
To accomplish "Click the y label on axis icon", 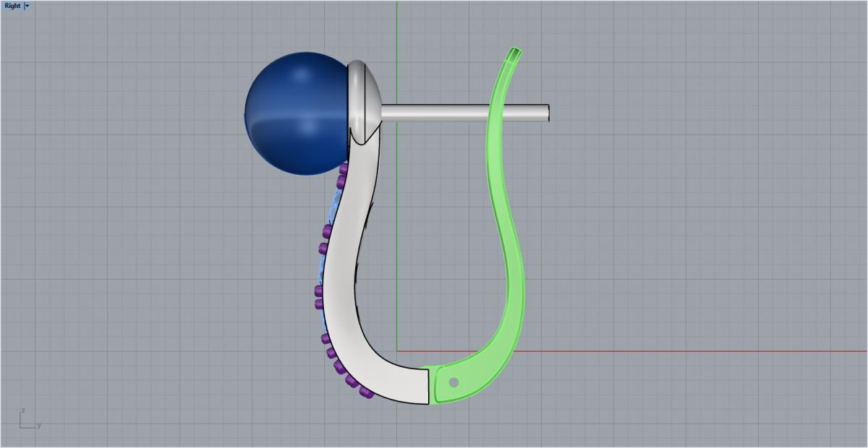I will coord(38,426).
